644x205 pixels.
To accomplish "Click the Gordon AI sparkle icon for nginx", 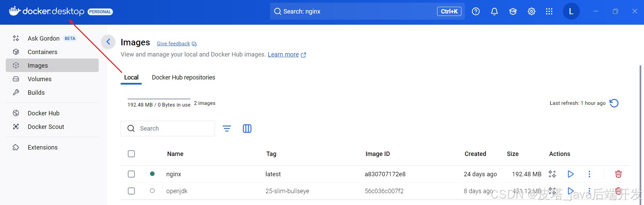I will pyautogui.click(x=552, y=174).
